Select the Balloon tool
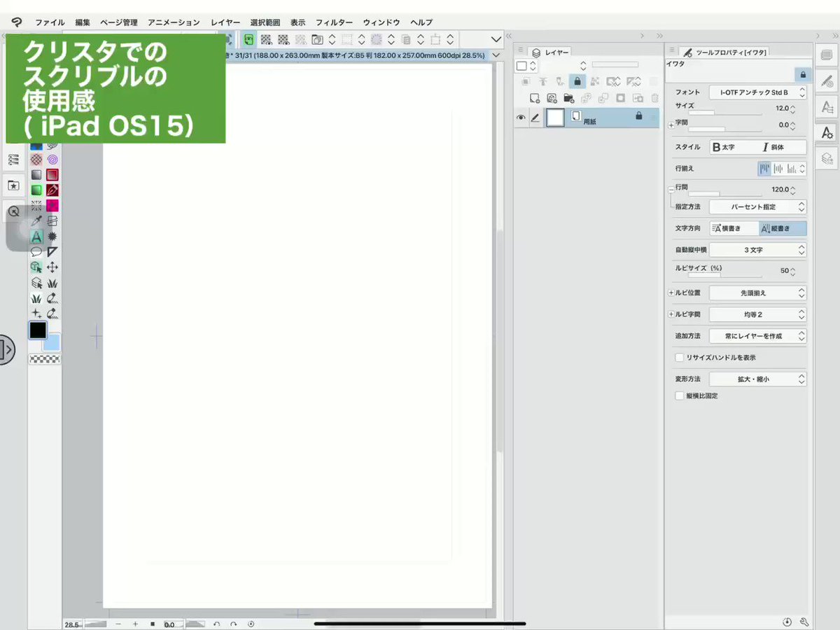 click(x=36, y=252)
